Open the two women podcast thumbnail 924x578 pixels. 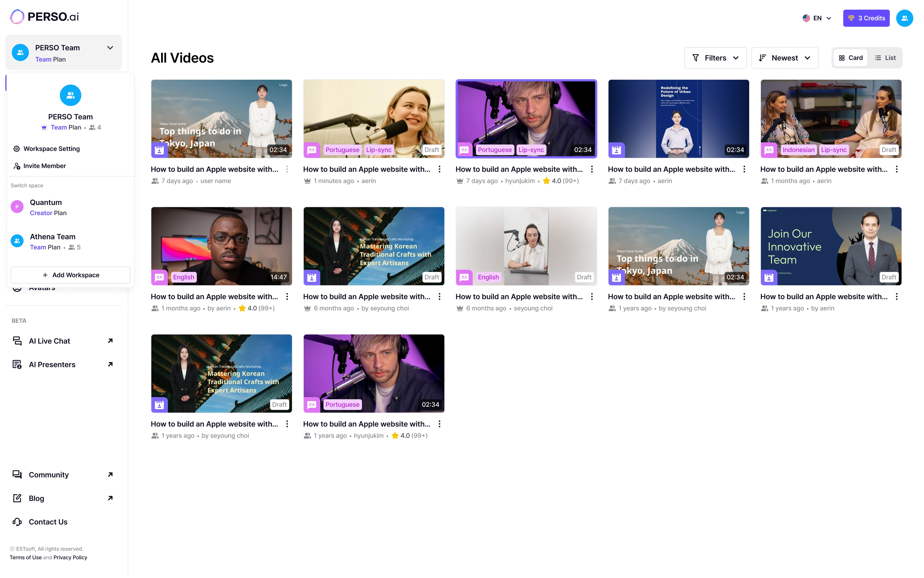pos(831,119)
